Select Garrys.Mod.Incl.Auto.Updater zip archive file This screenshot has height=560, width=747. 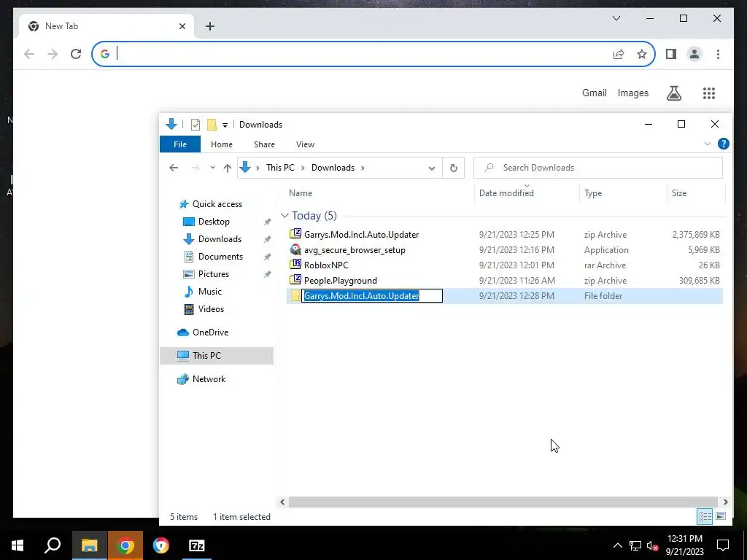pos(361,235)
